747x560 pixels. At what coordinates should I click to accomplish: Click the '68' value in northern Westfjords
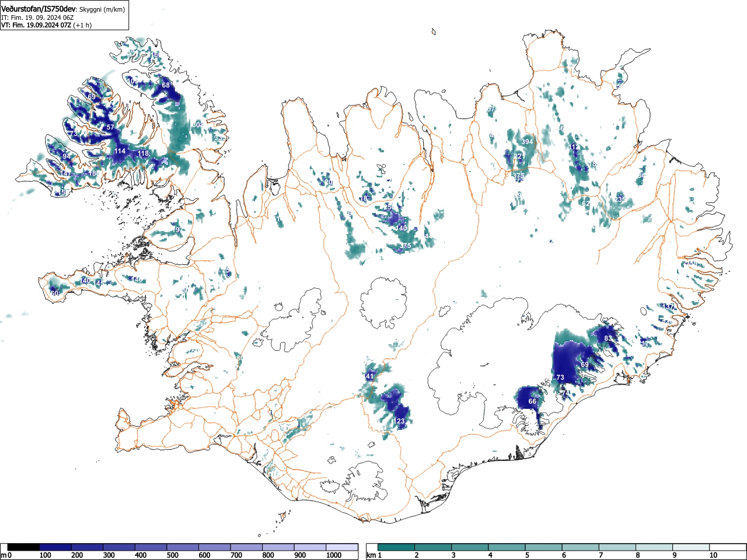[166, 85]
